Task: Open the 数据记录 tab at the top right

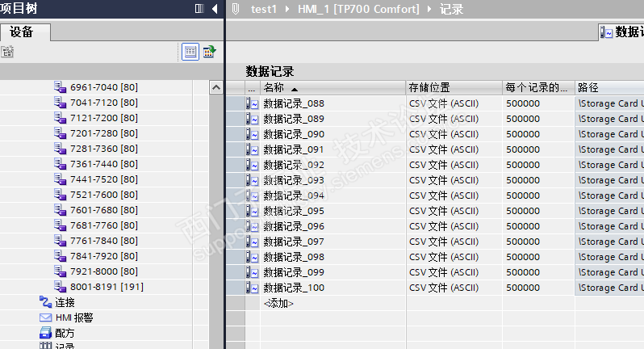Action: click(x=621, y=32)
